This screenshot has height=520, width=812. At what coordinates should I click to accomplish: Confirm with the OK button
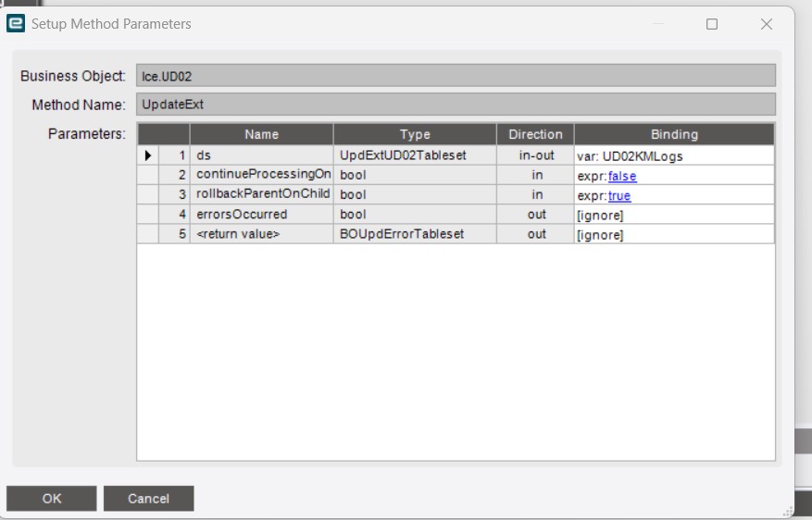coord(51,499)
